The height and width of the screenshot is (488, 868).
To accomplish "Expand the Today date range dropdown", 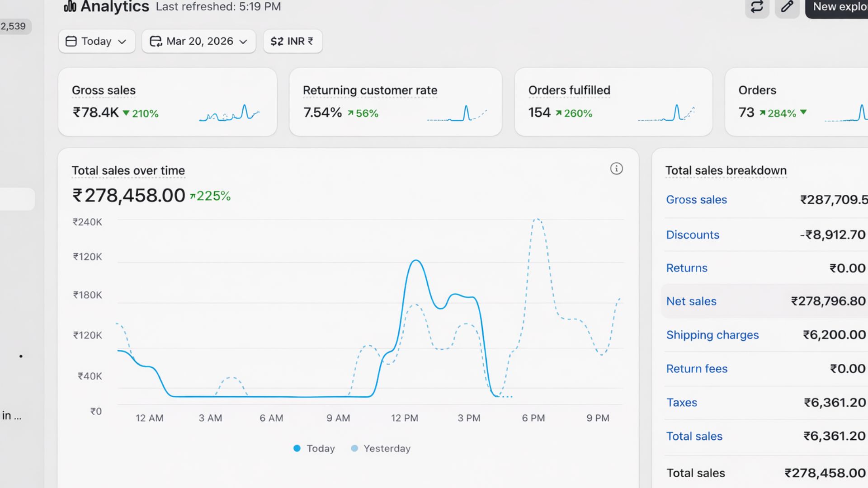I will coord(97,41).
